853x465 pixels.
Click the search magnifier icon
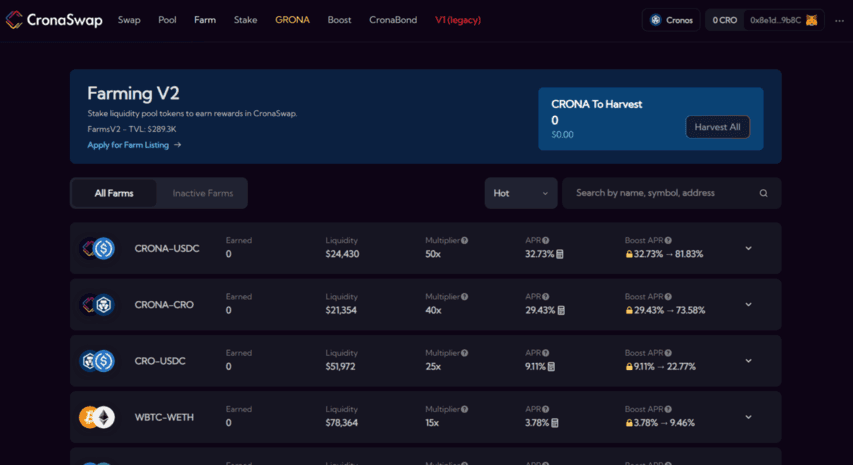[x=764, y=193]
